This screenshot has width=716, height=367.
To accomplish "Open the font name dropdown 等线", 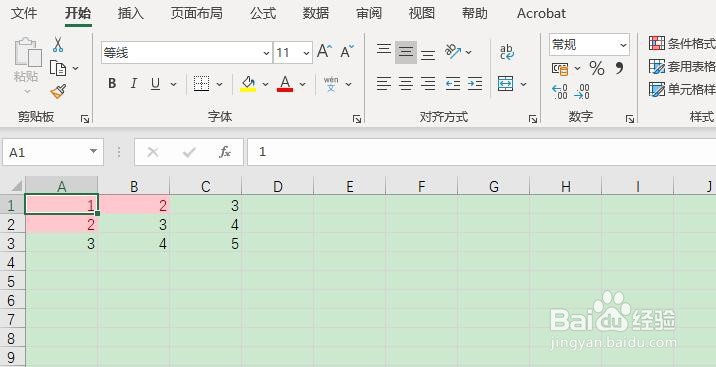I will coord(267,53).
